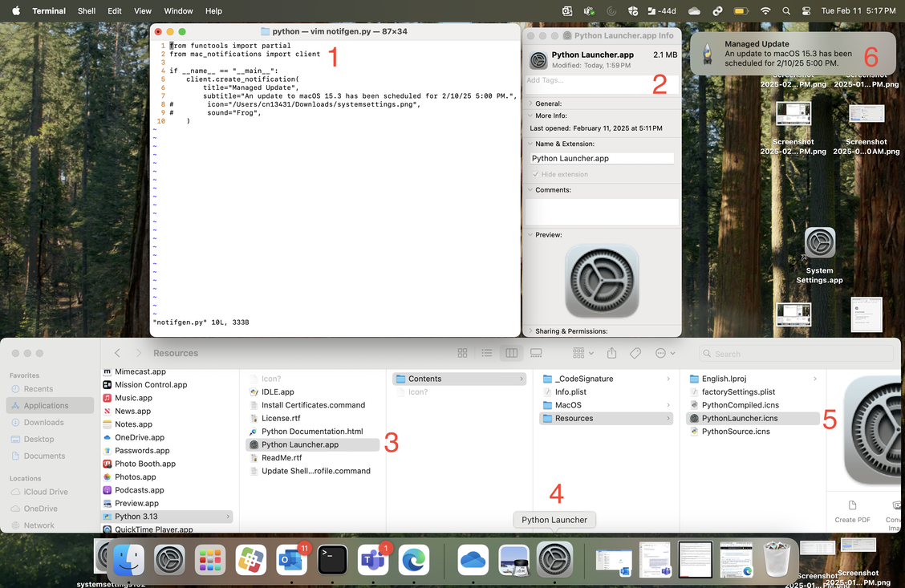
Task: Select Recents in Finder sidebar
Action: [51, 389]
